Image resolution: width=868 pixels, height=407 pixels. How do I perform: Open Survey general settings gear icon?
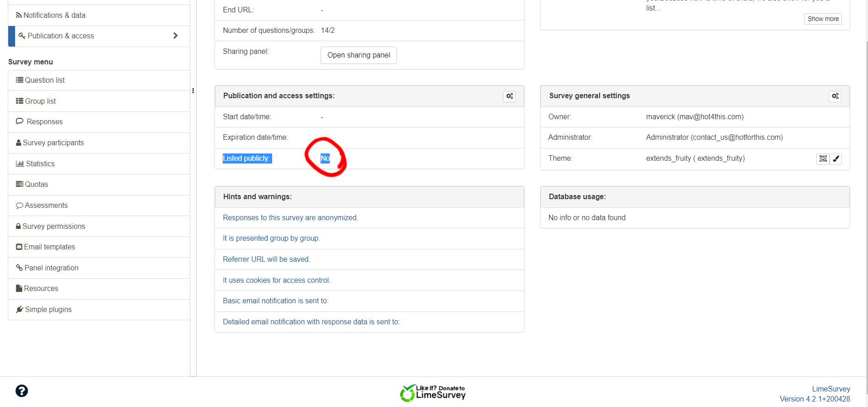tap(835, 96)
